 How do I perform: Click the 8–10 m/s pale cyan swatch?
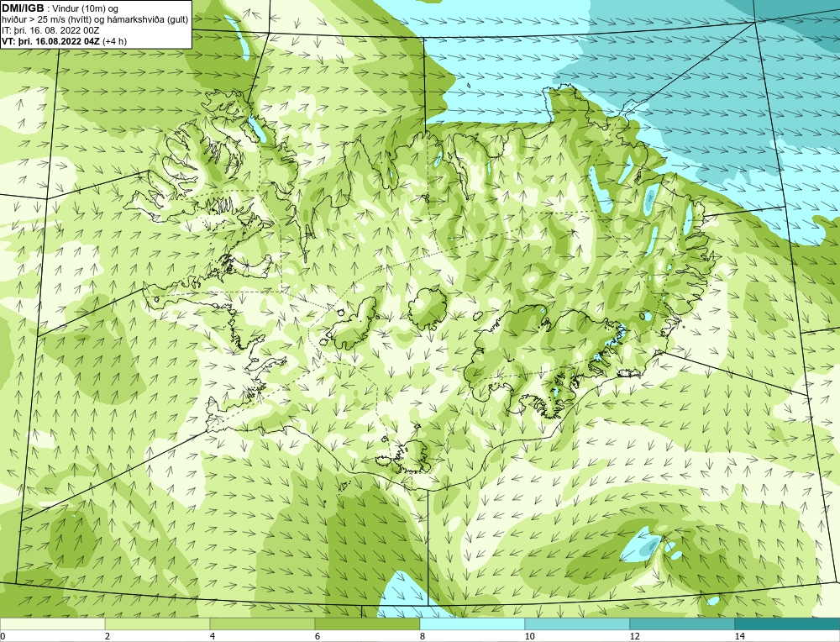(472, 624)
